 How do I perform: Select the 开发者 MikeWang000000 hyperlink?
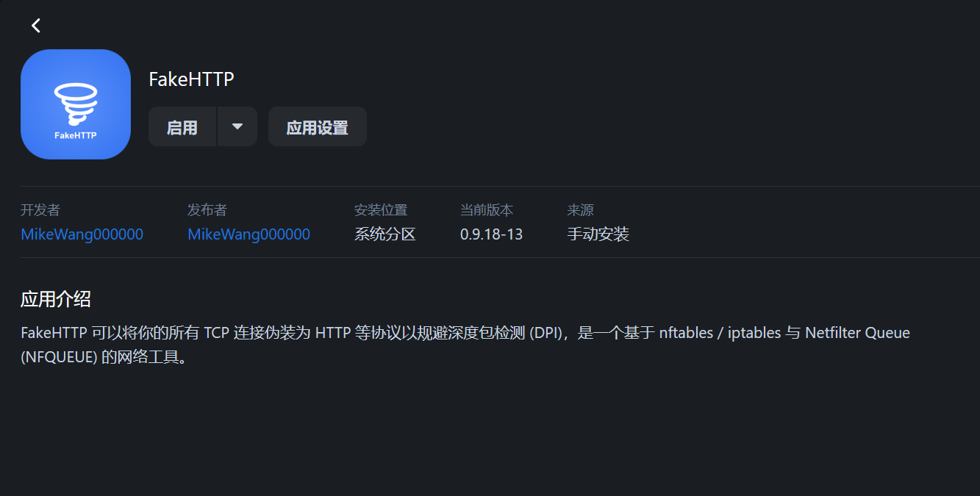click(x=82, y=234)
